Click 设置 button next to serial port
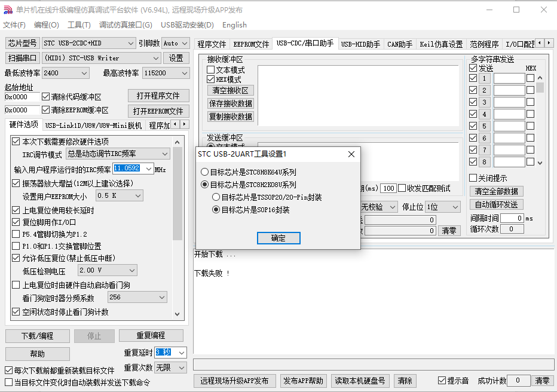557x392 pixels. click(176, 58)
